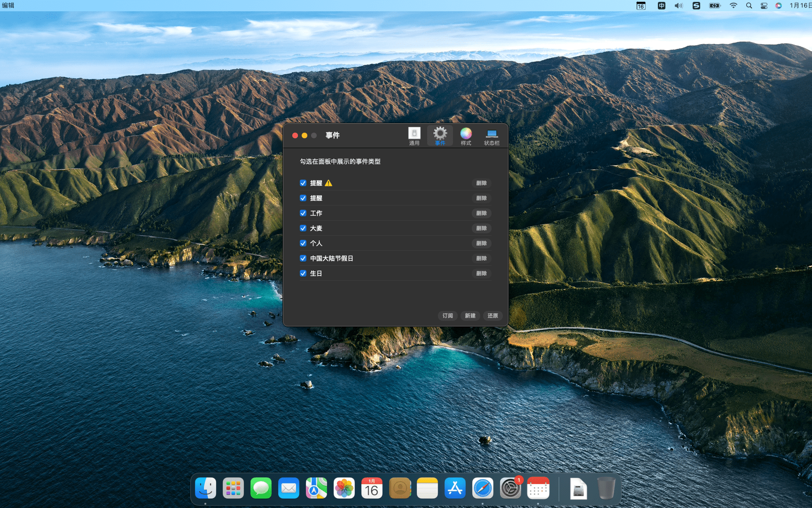This screenshot has width=812, height=508.
Task: Open the disk image document in Dock
Action: click(578, 488)
